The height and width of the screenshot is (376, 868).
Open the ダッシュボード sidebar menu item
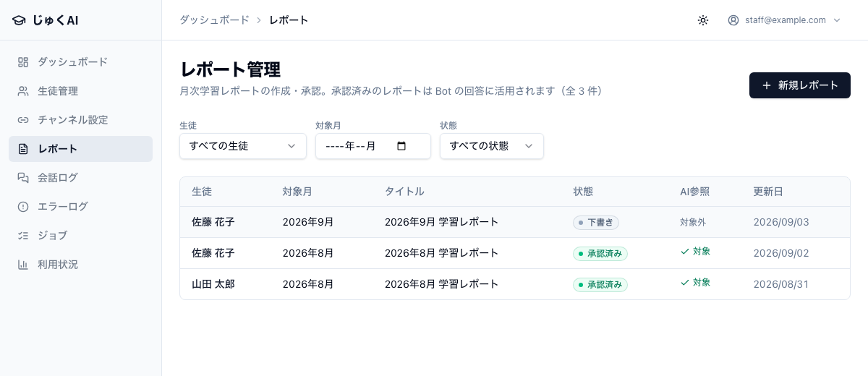click(80, 62)
